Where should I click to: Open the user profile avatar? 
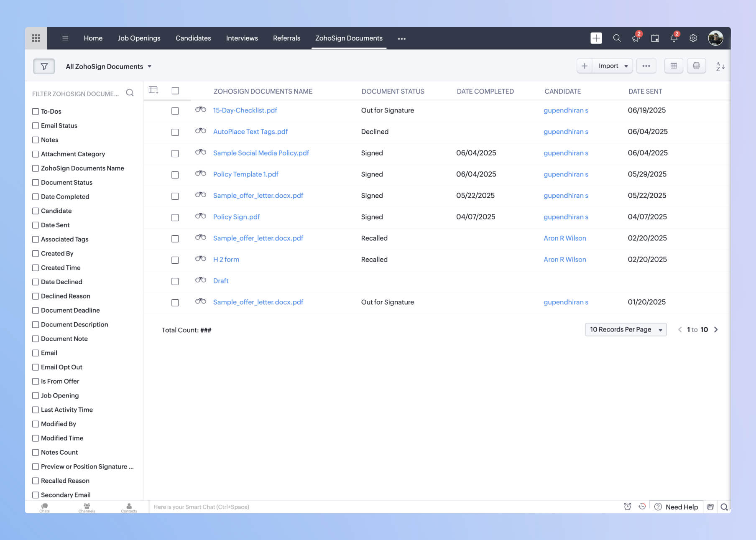tap(715, 38)
